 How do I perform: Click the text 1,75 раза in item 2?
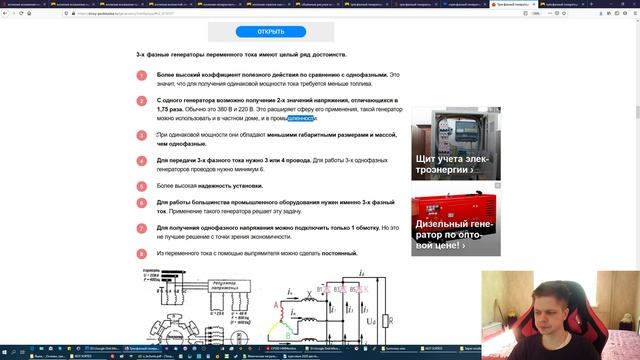click(x=170, y=109)
